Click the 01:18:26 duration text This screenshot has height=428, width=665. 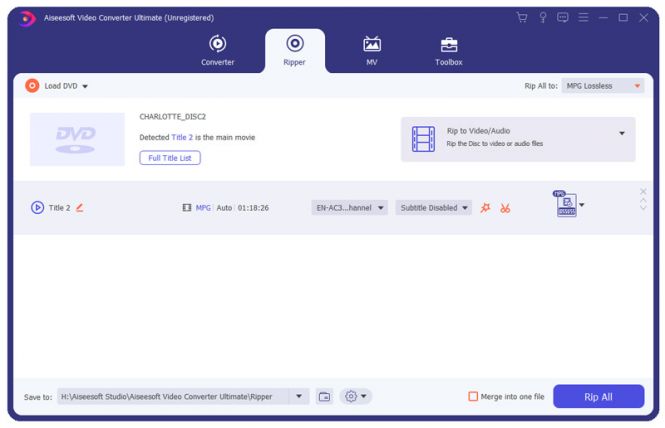(x=253, y=208)
